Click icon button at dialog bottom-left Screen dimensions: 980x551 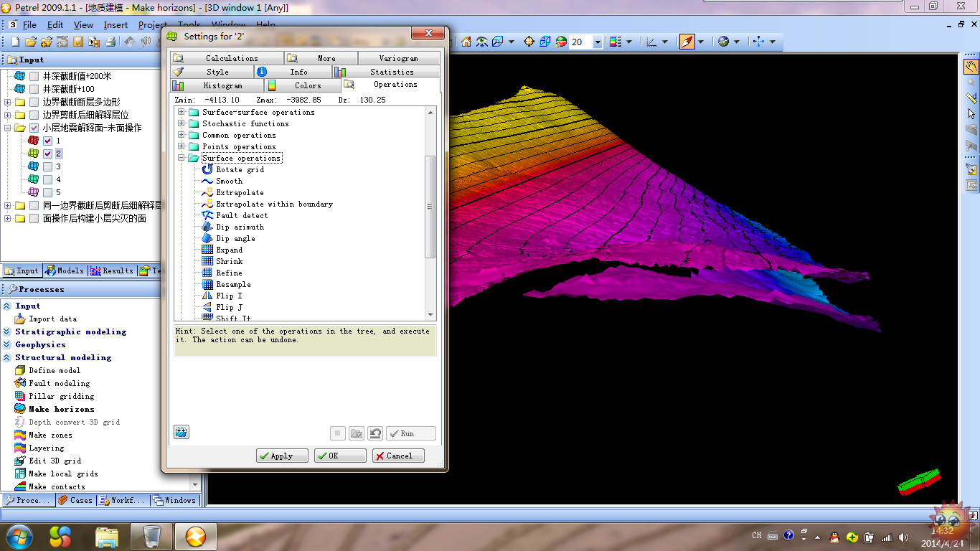[182, 432]
